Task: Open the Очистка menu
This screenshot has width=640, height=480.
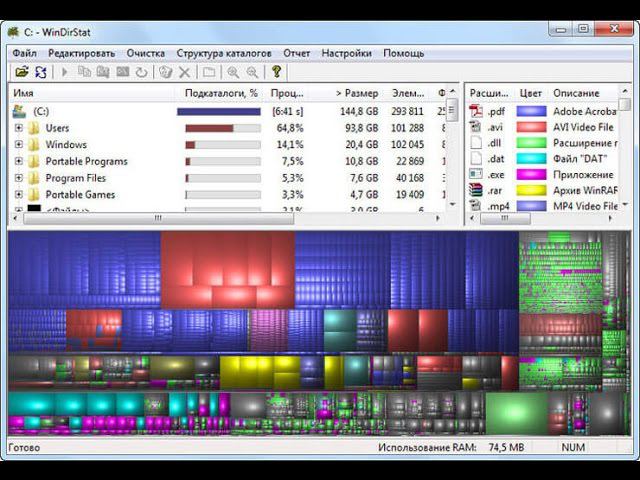Action: click(146, 53)
